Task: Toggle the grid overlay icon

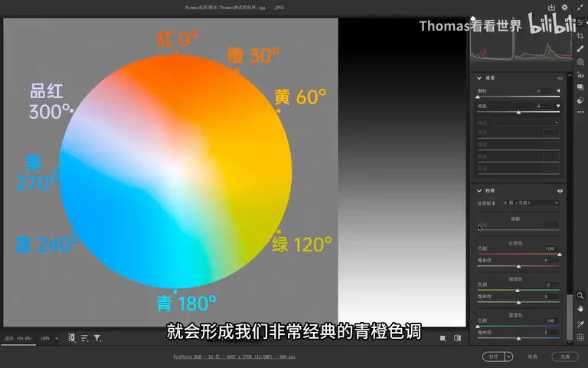Action: [580, 337]
